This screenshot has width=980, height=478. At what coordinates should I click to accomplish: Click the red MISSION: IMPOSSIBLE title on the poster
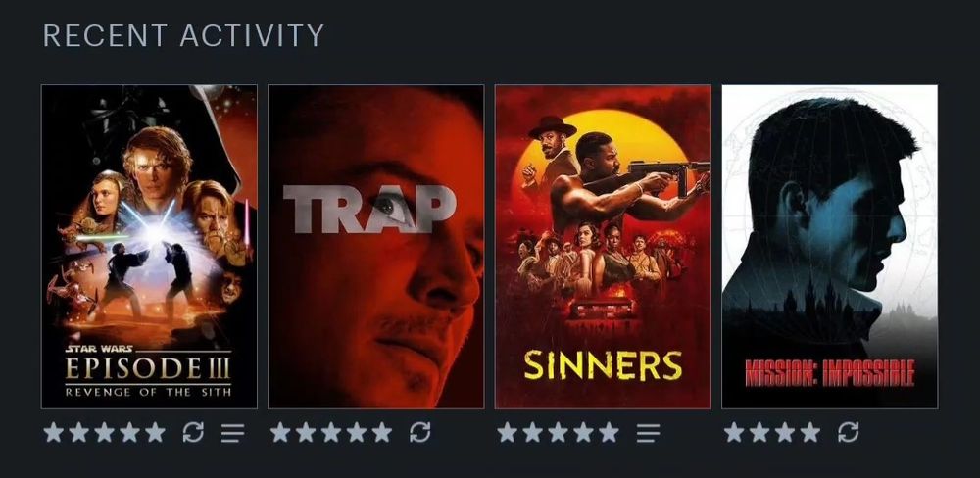[829, 373]
